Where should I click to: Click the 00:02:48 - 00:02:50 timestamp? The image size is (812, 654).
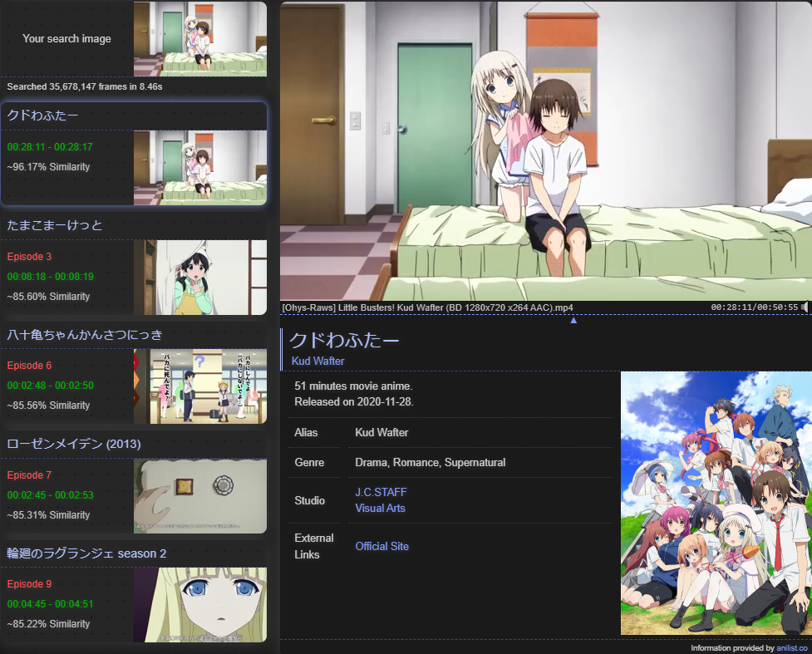(50, 386)
